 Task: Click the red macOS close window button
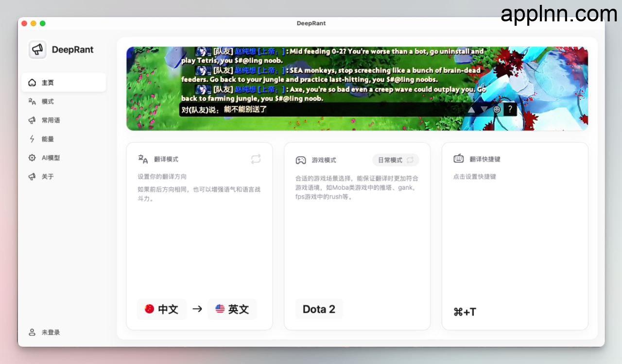click(24, 23)
